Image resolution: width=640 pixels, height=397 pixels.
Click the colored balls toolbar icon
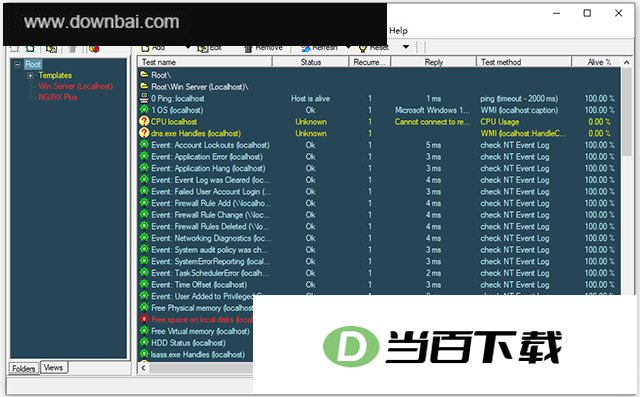(x=94, y=49)
